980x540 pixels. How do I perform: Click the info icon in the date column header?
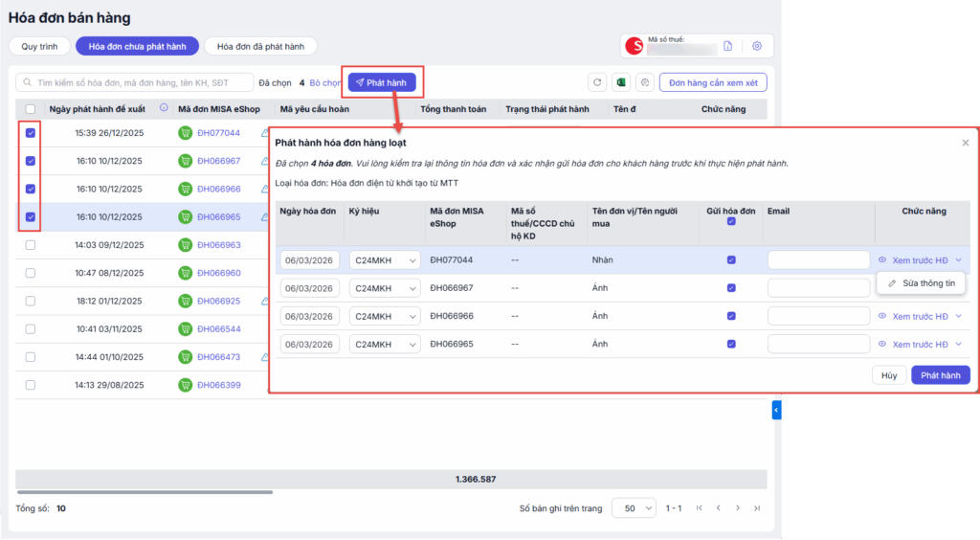click(164, 108)
